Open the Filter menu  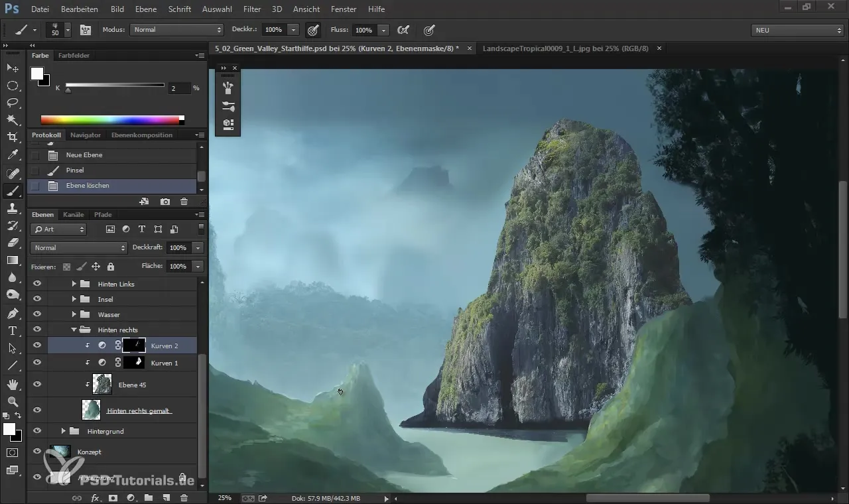[252, 9]
